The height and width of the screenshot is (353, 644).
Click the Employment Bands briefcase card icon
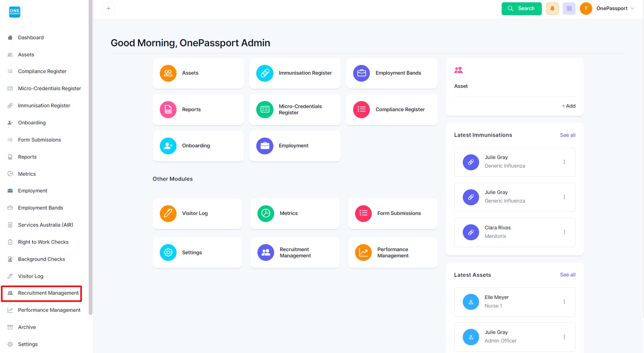pyautogui.click(x=361, y=73)
